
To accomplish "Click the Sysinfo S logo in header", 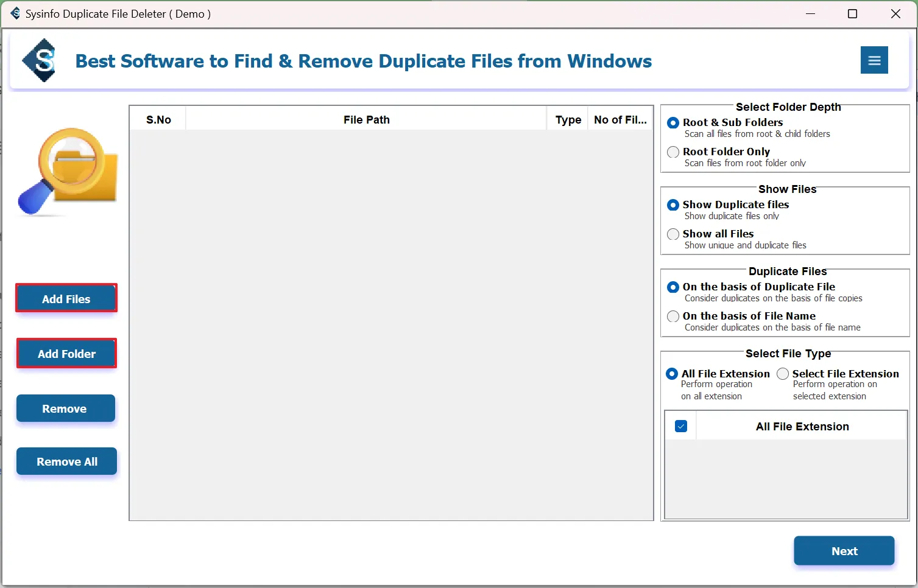I will click(40, 60).
